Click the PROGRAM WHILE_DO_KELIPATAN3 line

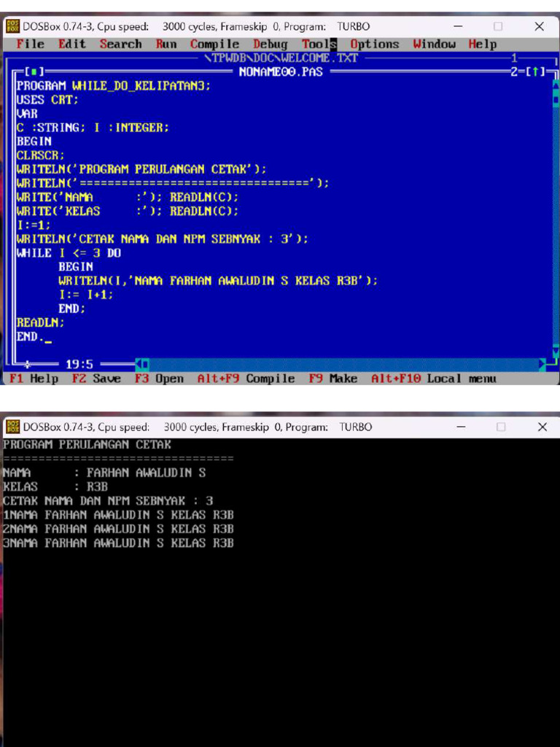(x=113, y=86)
